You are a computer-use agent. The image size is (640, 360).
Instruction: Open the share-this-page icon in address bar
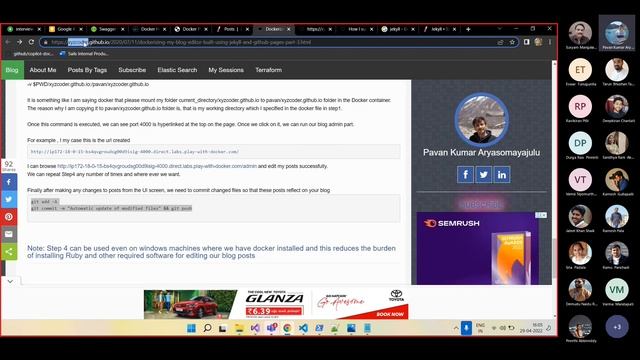coord(500,42)
